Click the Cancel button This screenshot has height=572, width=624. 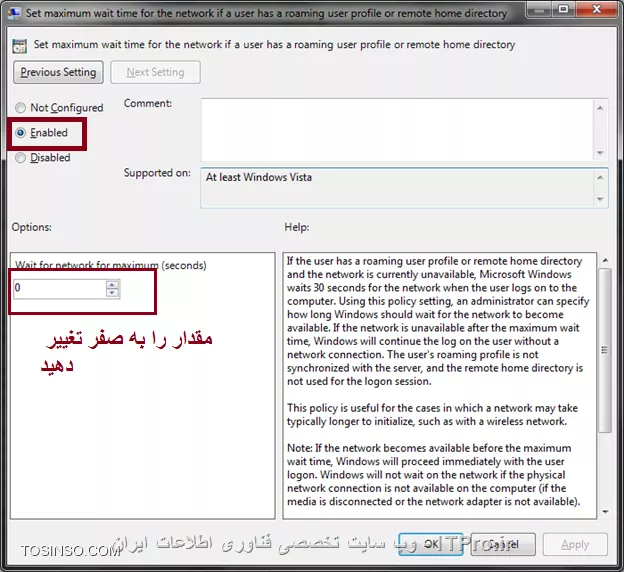coord(503,544)
